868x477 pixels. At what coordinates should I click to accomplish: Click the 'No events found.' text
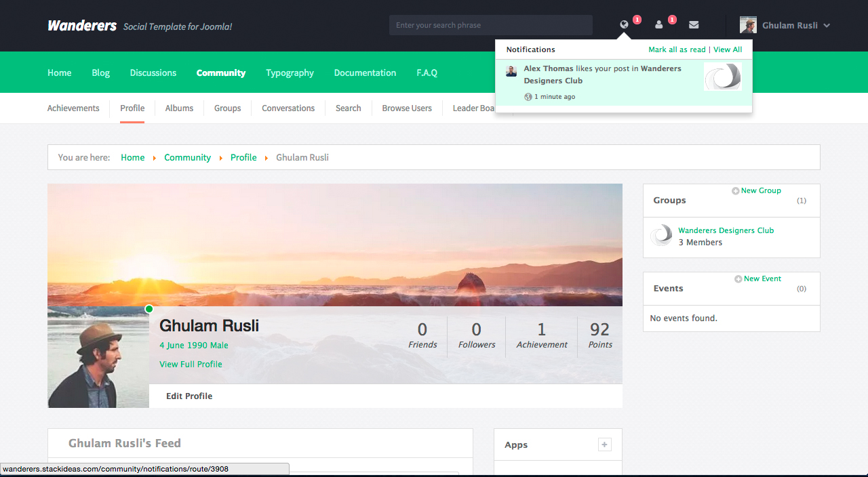(684, 318)
